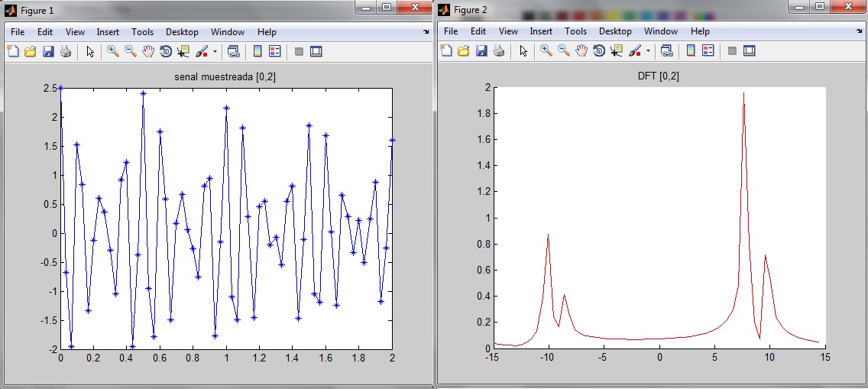868x389 pixels.
Task: Select the Pan hand tool in Figure 2
Action: click(581, 50)
